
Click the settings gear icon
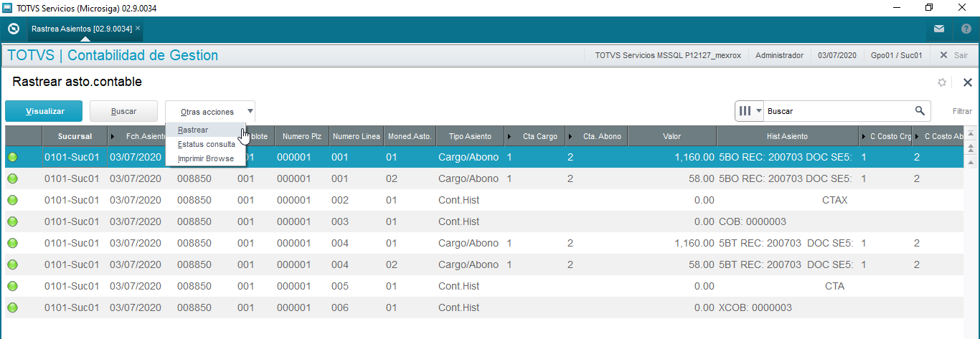(942, 82)
